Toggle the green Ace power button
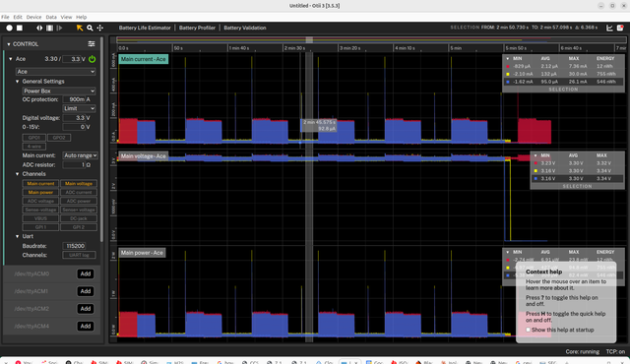This screenshot has height=364, width=630. (92, 59)
